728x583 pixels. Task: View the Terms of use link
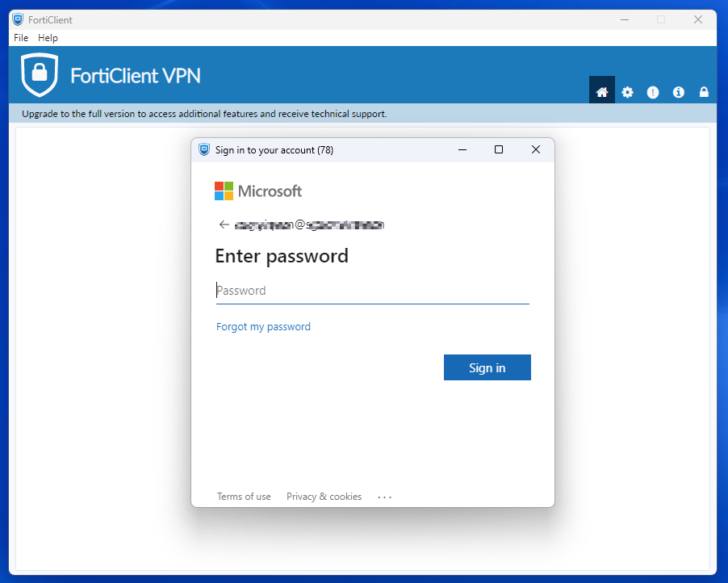(x=244, y=497)
